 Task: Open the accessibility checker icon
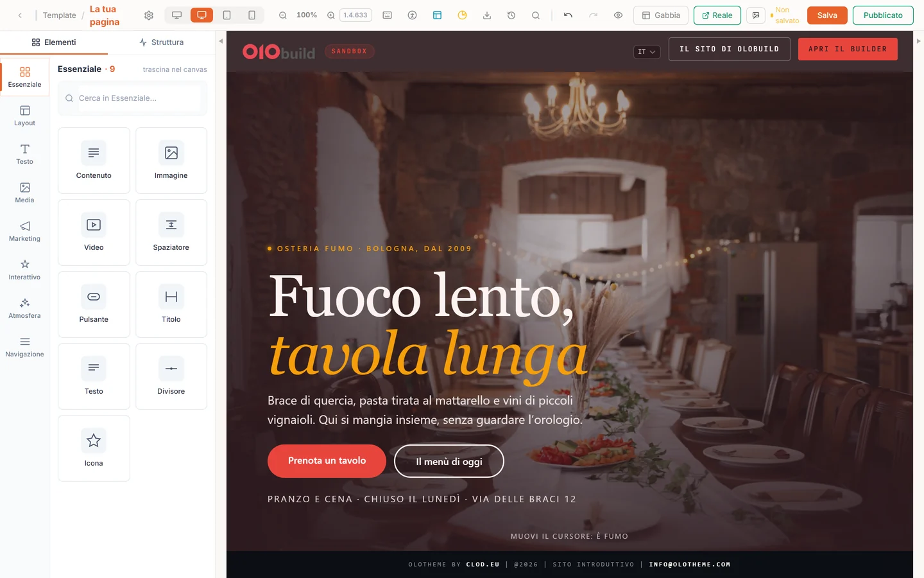point(412,15)
